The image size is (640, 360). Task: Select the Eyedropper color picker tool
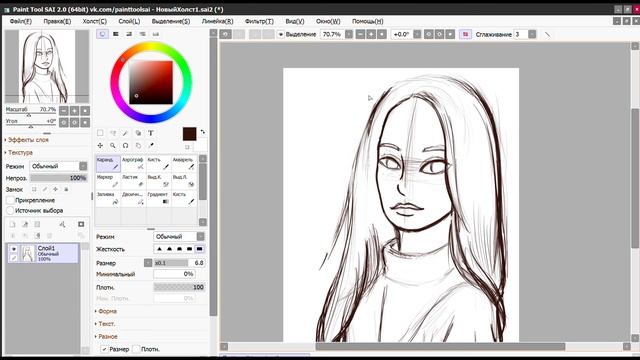pyautogui.click(x=151, y=145)
